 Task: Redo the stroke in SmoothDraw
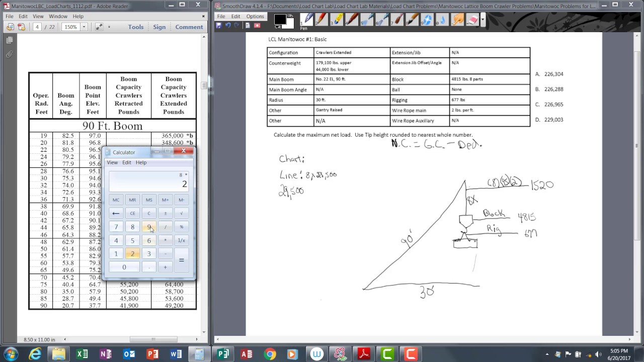pyautogui.click(x=236, y=25)
